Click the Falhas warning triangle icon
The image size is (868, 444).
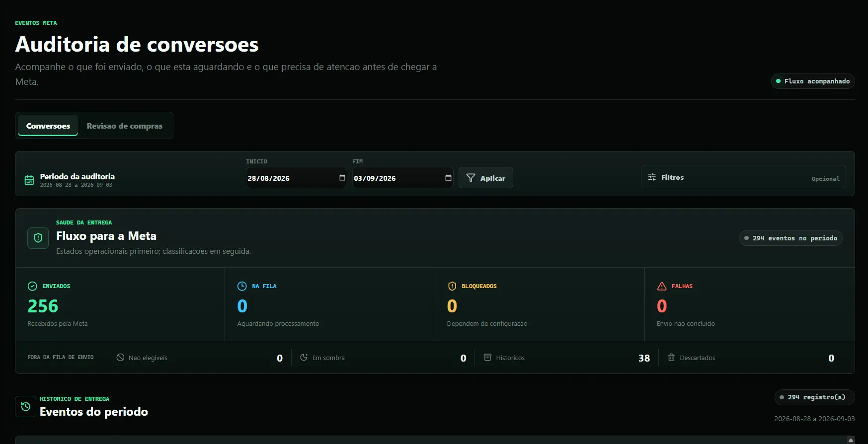(662, 286)
